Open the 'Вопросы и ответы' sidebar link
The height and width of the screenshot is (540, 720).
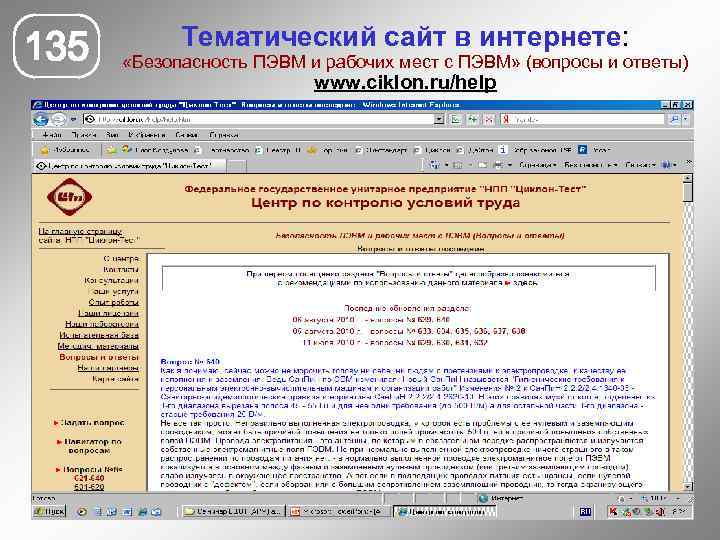[x=99, y=357]
